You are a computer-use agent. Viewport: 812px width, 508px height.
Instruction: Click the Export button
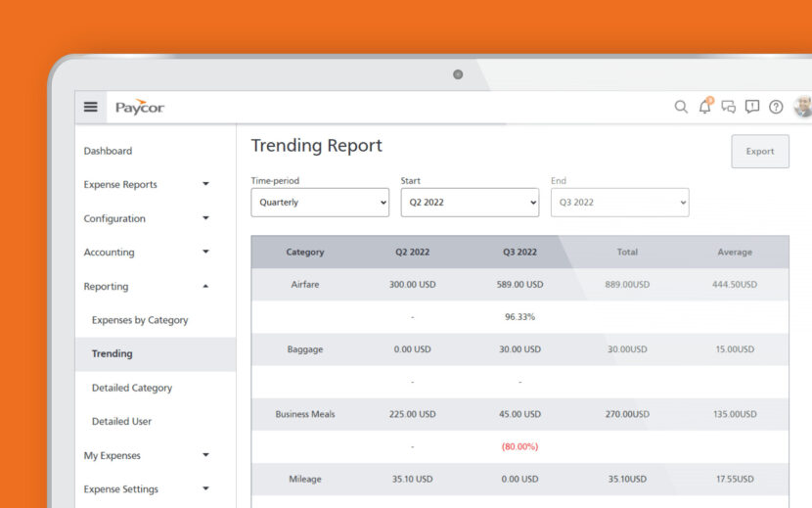[759, 152]
